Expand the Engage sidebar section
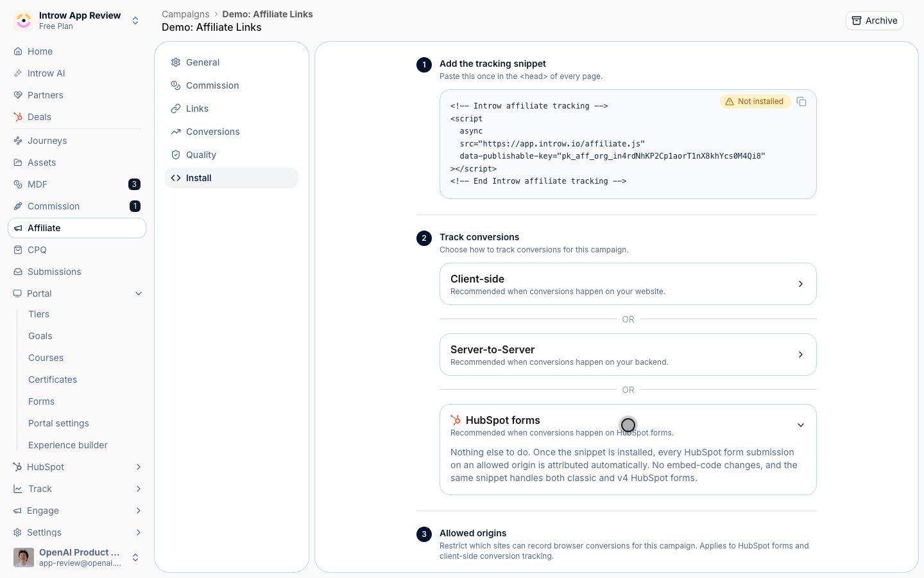Viewport: 924px width, 578px height. [x=139, y=511]
